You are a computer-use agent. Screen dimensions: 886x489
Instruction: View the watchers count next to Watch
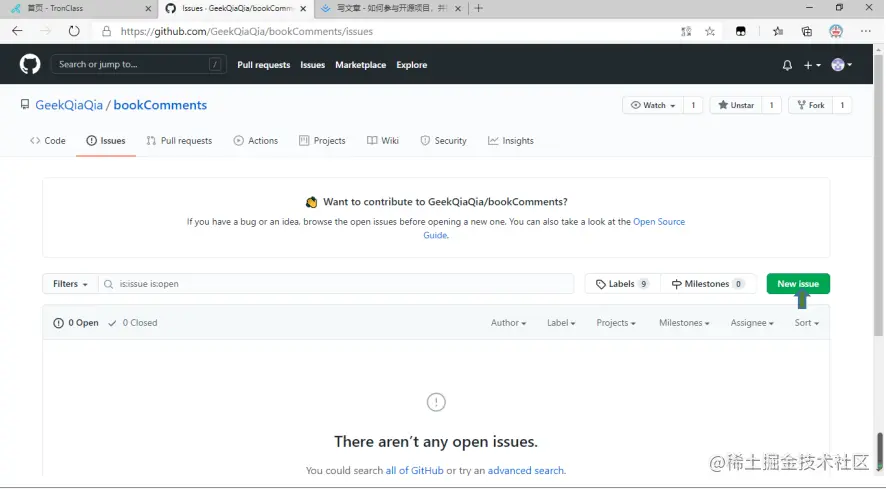pos(693,105)
